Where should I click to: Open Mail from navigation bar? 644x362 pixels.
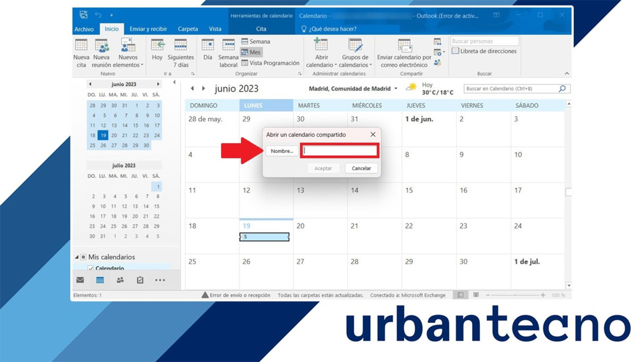[80, 280]
